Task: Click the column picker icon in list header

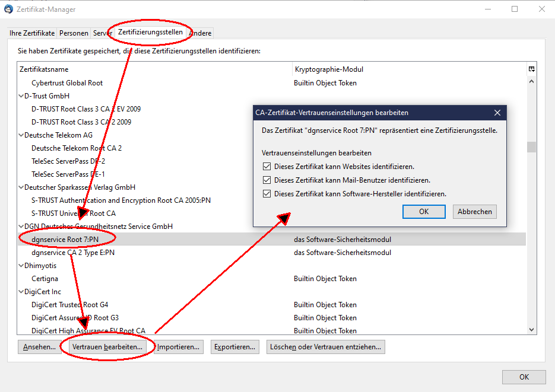Action: coord(531,69)
